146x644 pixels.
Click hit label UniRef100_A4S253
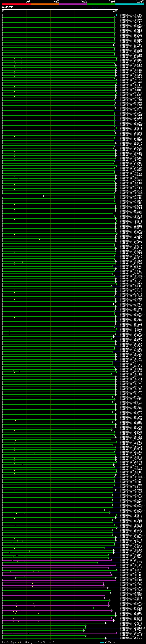pyautogui.click(x=131, y=512)
